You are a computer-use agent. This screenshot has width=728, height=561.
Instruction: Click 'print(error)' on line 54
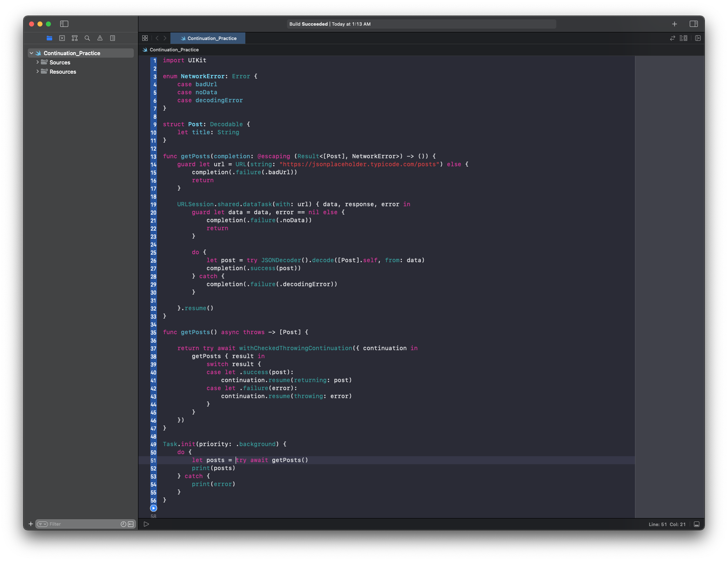click(214, 484)
